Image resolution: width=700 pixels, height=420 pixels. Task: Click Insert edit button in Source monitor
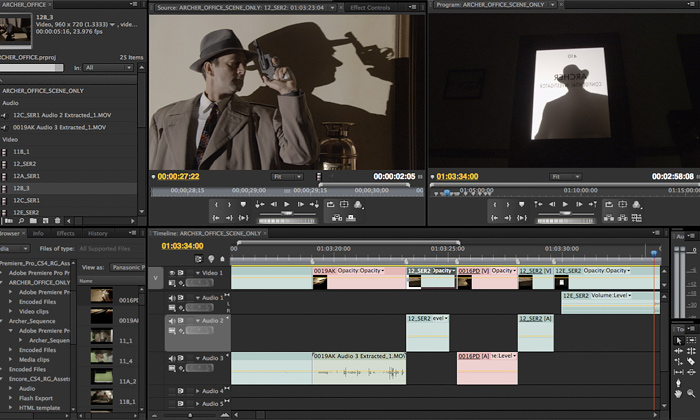[x=337, y=218]
